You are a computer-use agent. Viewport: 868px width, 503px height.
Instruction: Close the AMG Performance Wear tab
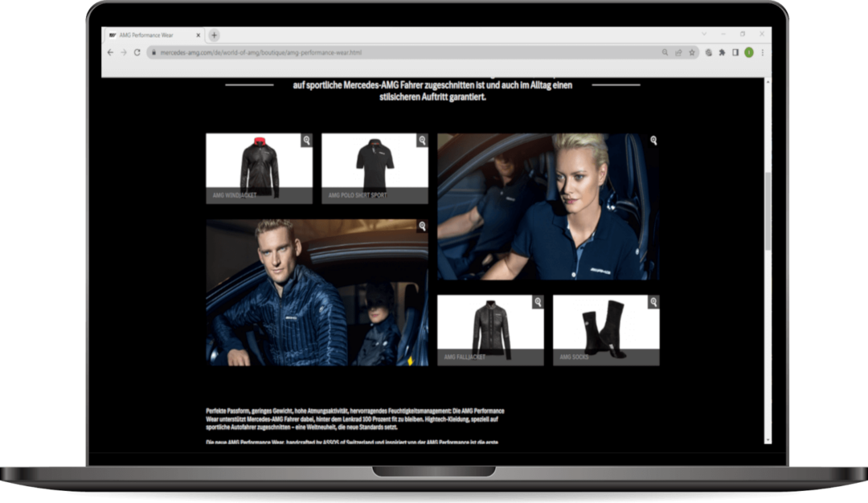tap(199, 35)
